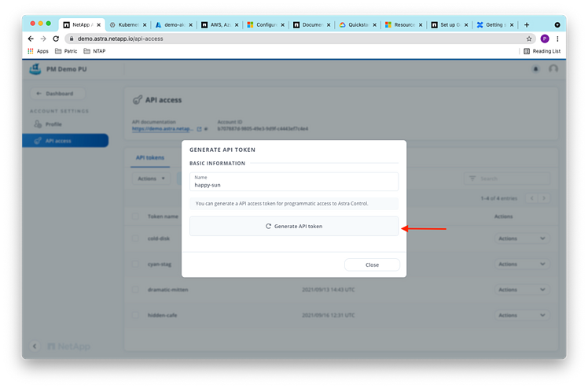Expand Actions dropdown for cold-disk row
588x388 pixels.
(521, 238)
